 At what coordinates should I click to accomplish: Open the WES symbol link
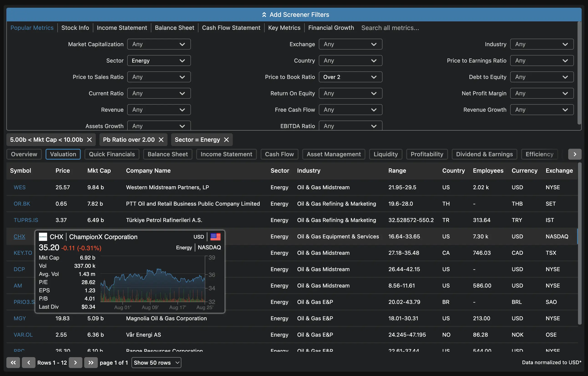(x=20, y=187)
